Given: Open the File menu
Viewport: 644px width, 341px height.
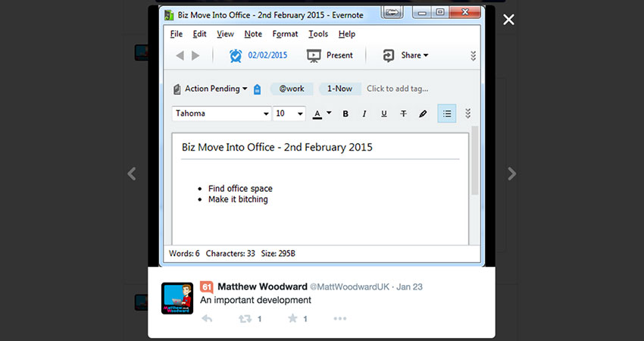Looking at the screenshot, I should click(x=177, y=34).
